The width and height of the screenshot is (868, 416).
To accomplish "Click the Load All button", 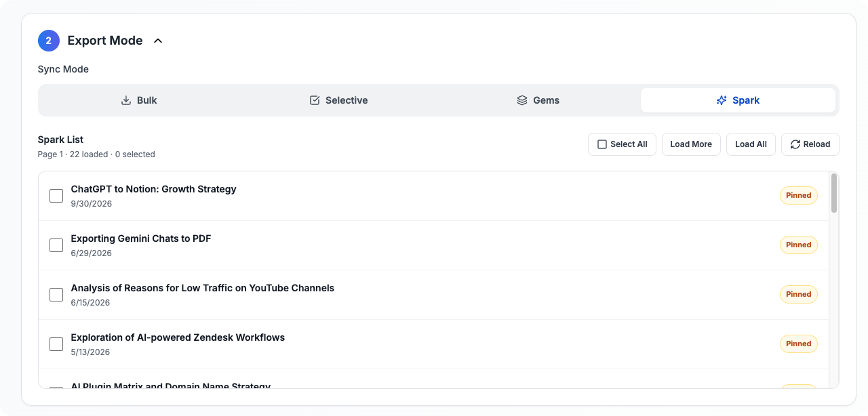I will [751, 144].
